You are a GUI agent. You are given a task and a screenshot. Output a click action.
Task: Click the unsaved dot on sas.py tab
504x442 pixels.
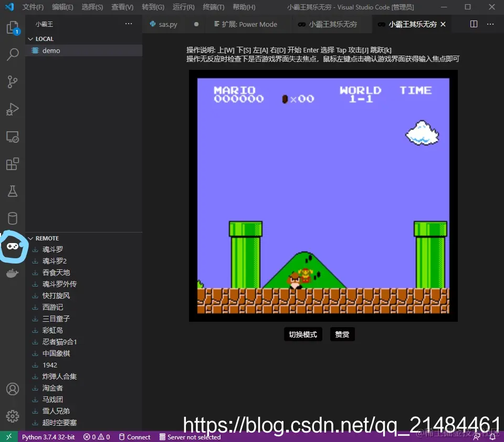196,24
